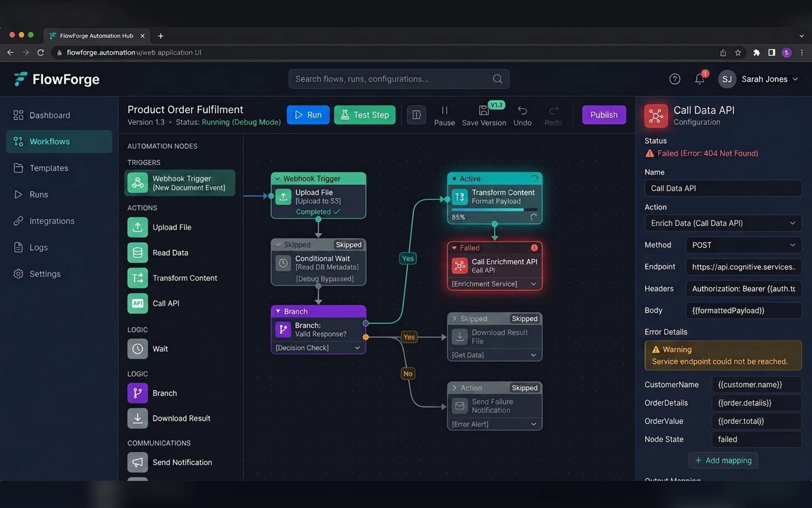Open browser extensions puzzle icon
The height and width of the screenshot is (508, 812).
pos(757,52)
